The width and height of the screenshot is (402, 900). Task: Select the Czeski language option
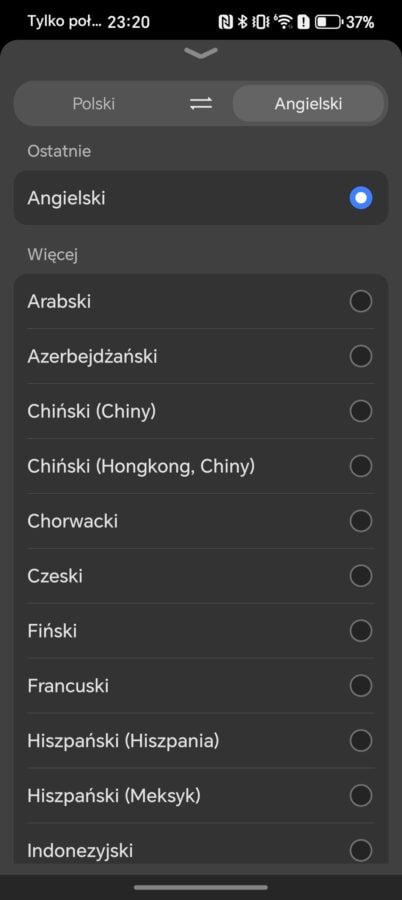[x=201, y=576]
